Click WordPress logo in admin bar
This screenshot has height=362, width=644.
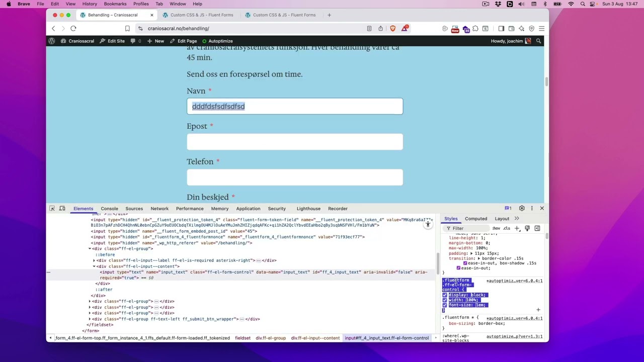pyautogui.click(x=52, y=41)
